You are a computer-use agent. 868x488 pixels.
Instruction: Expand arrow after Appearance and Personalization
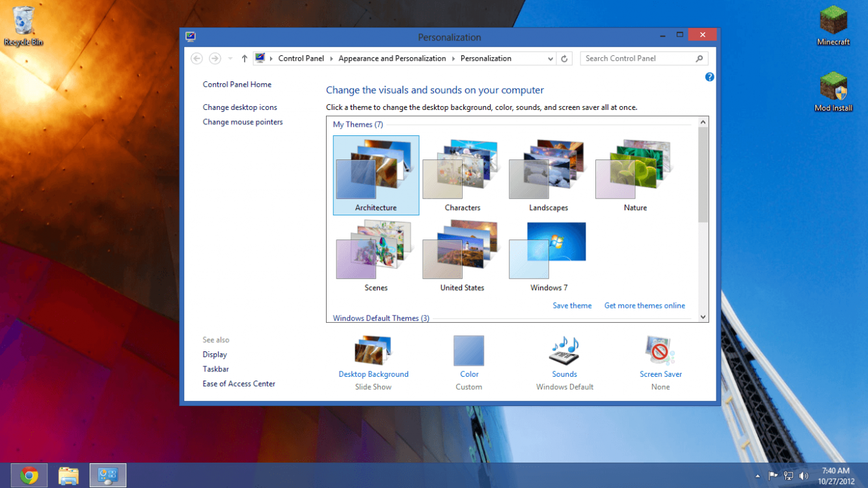[454, 59]
